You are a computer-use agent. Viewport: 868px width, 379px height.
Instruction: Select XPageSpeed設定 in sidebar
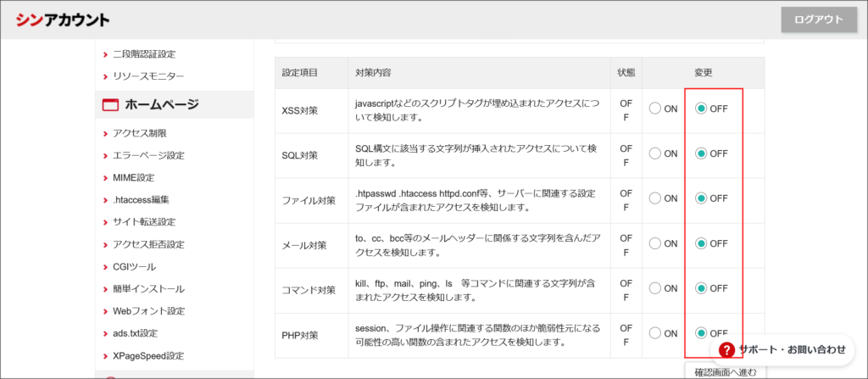click(147, 356)
